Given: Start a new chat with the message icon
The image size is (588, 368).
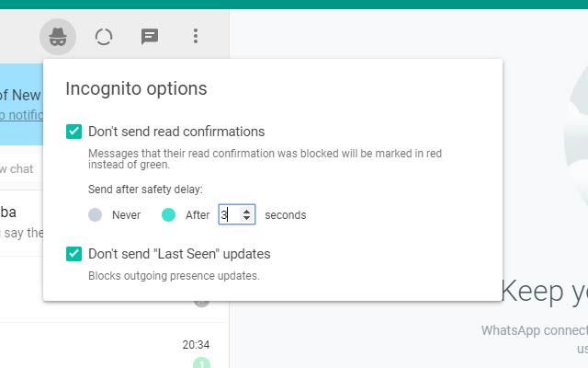Looking at the screenshot, I should point(149,37).
